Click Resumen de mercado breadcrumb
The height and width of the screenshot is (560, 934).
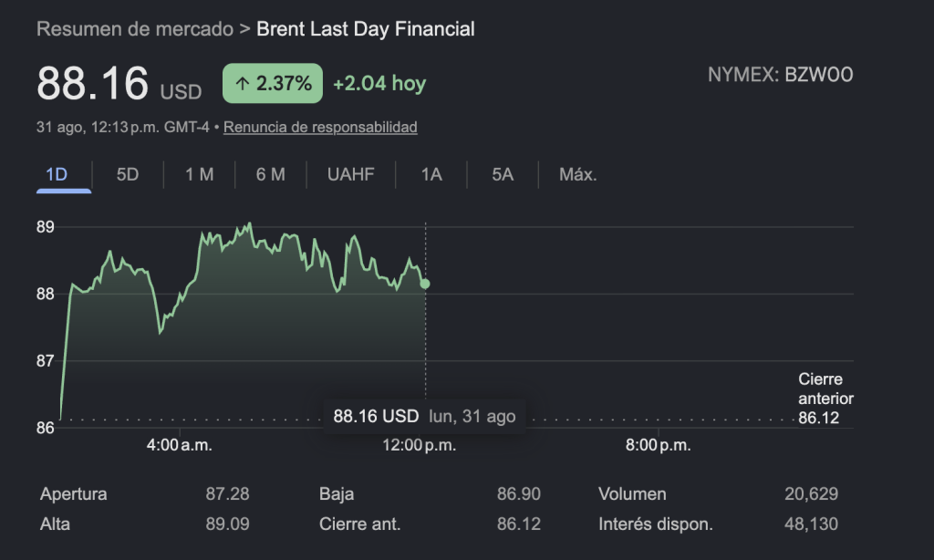135,28
